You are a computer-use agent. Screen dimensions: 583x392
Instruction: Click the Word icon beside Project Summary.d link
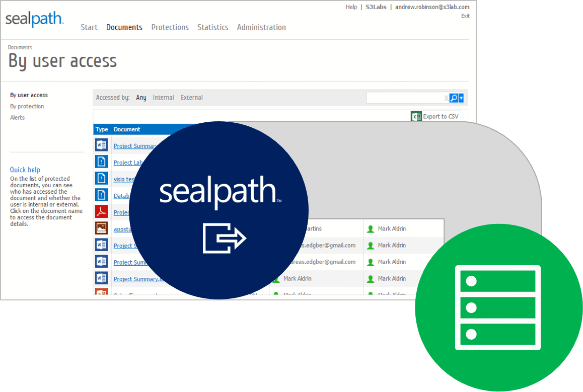click(101, 278)
